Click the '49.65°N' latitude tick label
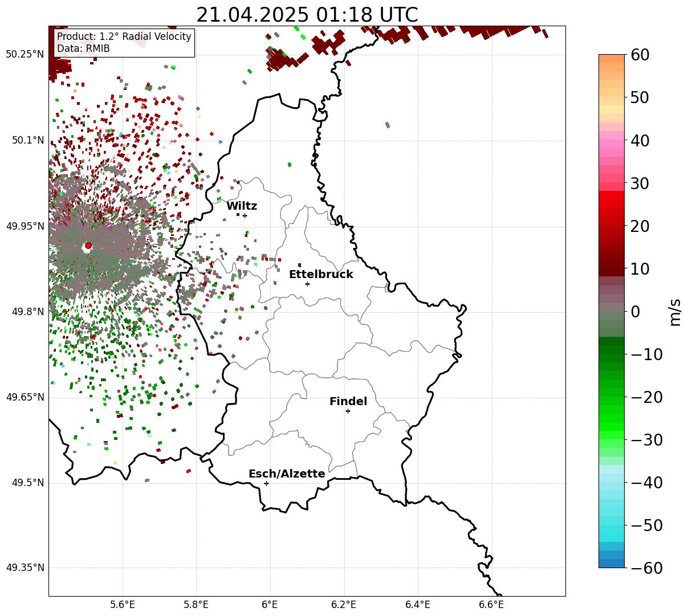Viewport: 688px width, 616px height. (25, 397)
